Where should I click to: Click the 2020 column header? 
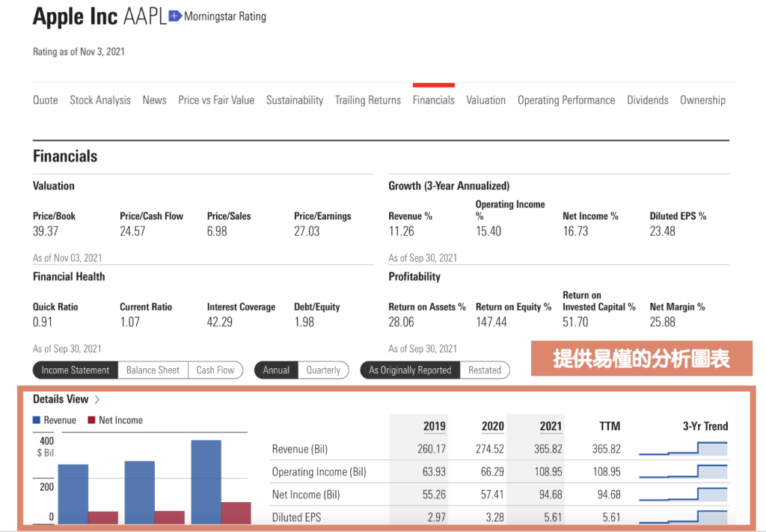[492, 426]
